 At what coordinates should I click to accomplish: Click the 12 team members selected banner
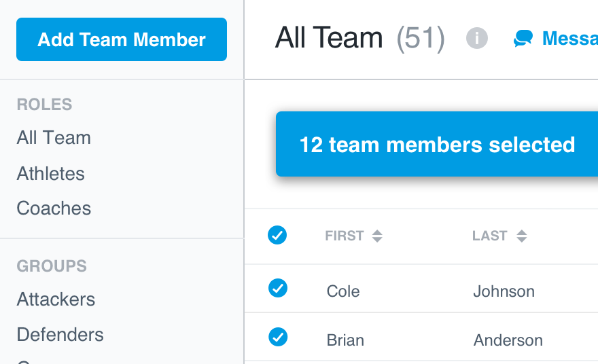coord(437,144)
